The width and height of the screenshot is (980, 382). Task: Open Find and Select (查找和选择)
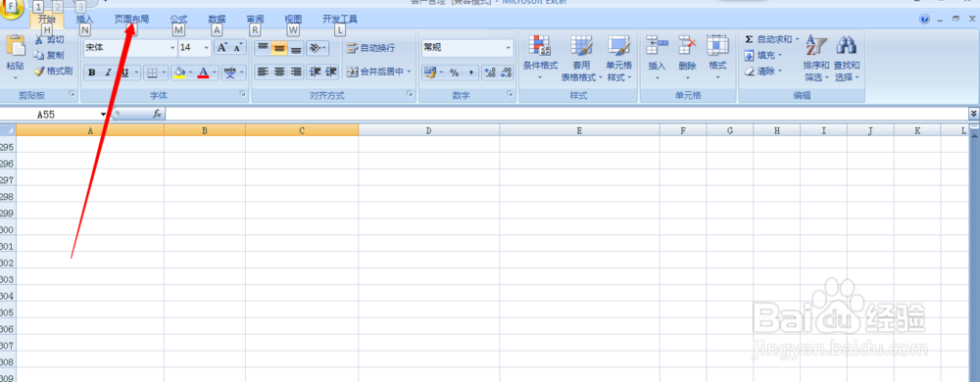(847, 58)
